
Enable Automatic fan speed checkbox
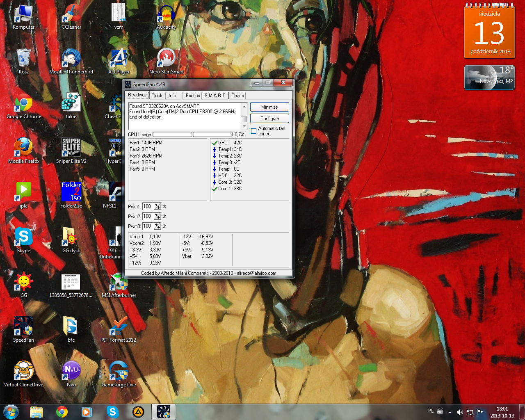pos(254,131)
